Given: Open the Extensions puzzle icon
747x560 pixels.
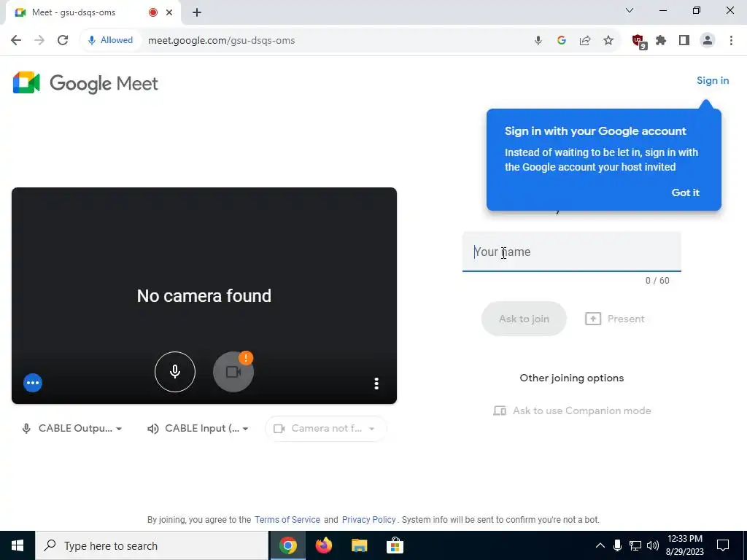Looking at the screenshot, I should (x=661, y=41).
